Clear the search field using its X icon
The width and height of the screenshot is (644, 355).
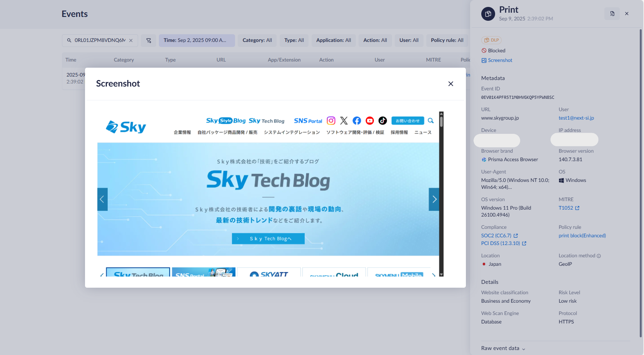(x=131, y=40)
